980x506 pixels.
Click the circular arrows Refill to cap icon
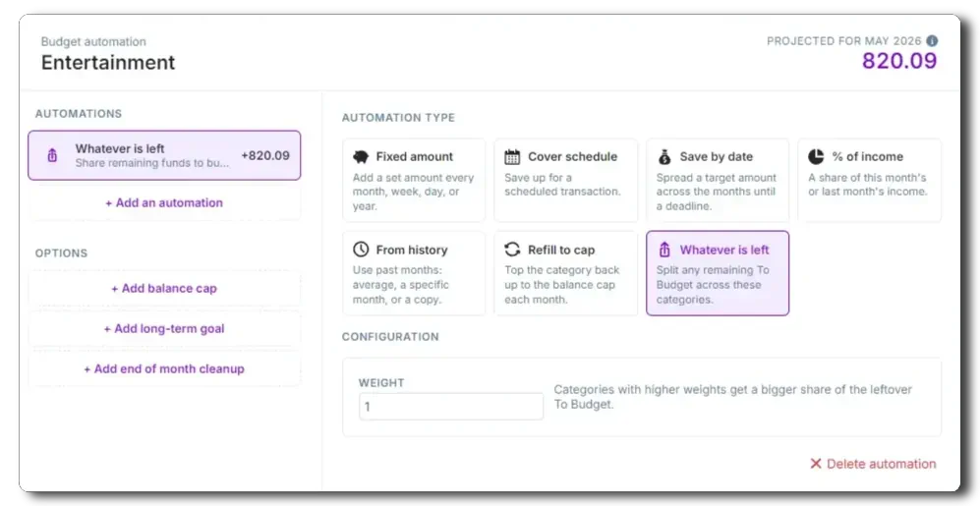tap(512, 250)
